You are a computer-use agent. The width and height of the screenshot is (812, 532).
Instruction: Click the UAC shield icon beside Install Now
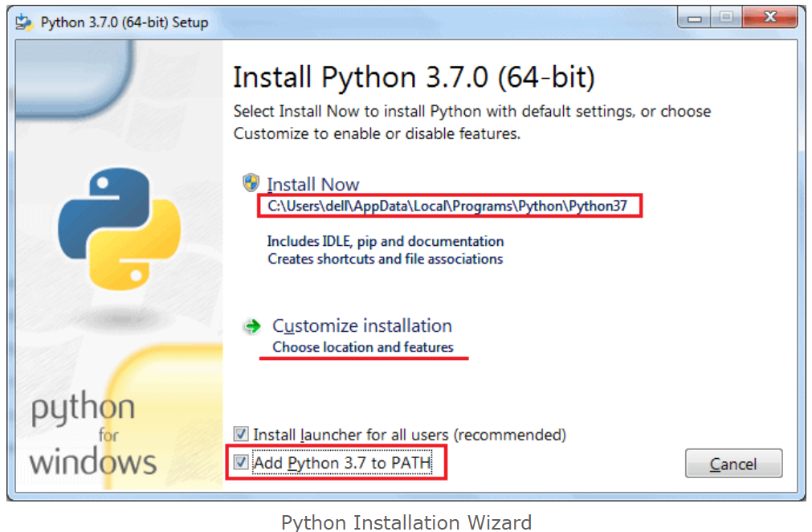[251, 182]
